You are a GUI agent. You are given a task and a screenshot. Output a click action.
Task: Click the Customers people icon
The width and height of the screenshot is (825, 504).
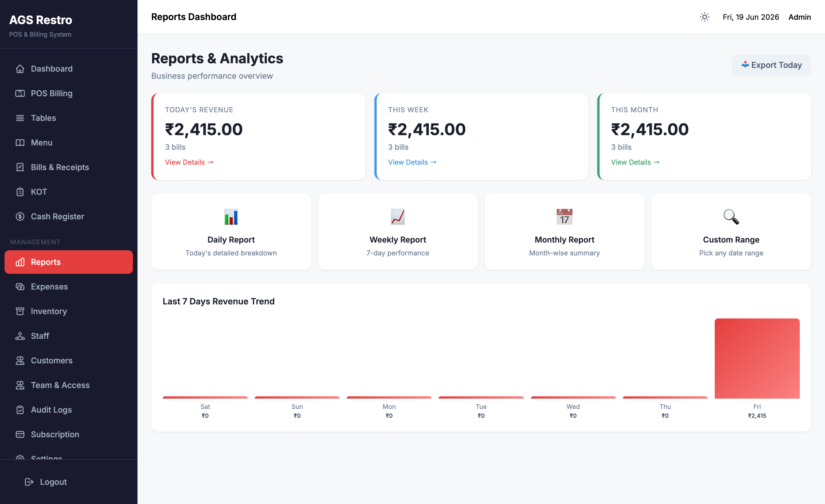(20, 361)
